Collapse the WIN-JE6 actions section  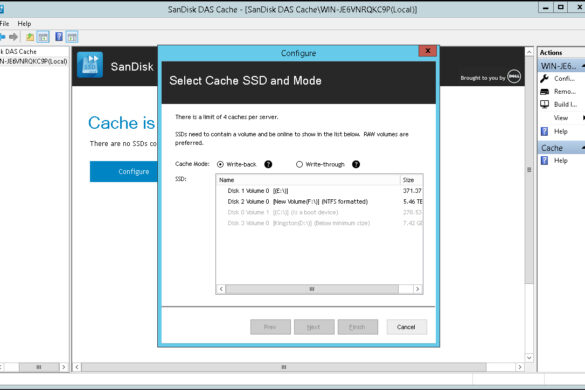[x=583, y=66]
